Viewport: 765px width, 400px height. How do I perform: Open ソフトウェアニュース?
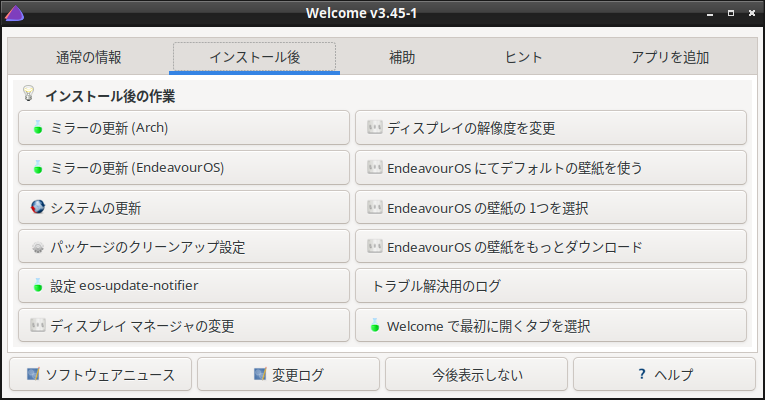[101, 374]
